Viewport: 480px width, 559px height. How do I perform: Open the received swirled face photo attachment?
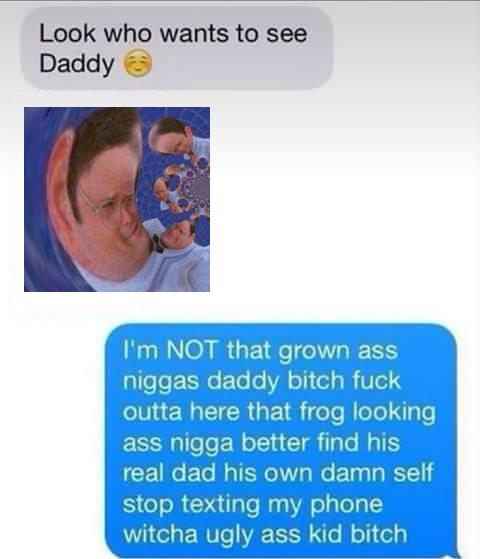coord(117,199)
